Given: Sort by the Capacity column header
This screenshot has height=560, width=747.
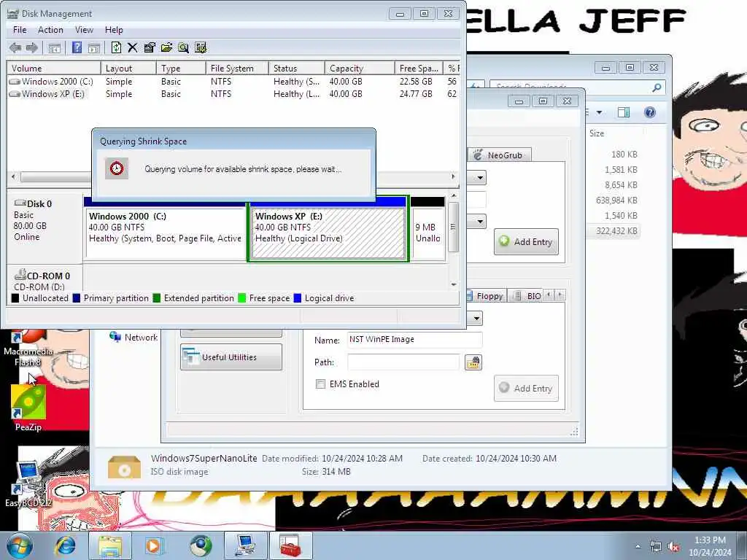Looking at the screenshot, I should tap(360, 68).
